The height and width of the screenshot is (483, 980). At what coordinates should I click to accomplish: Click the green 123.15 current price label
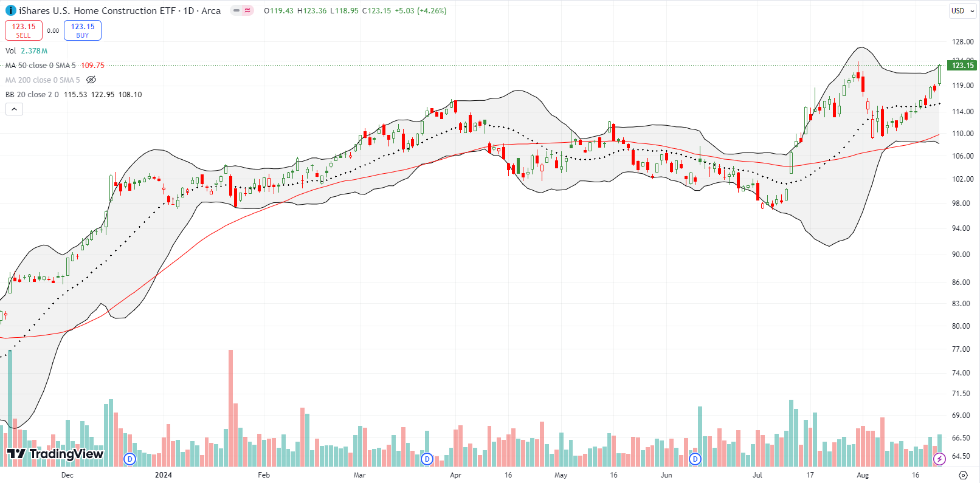pos(962,65)
